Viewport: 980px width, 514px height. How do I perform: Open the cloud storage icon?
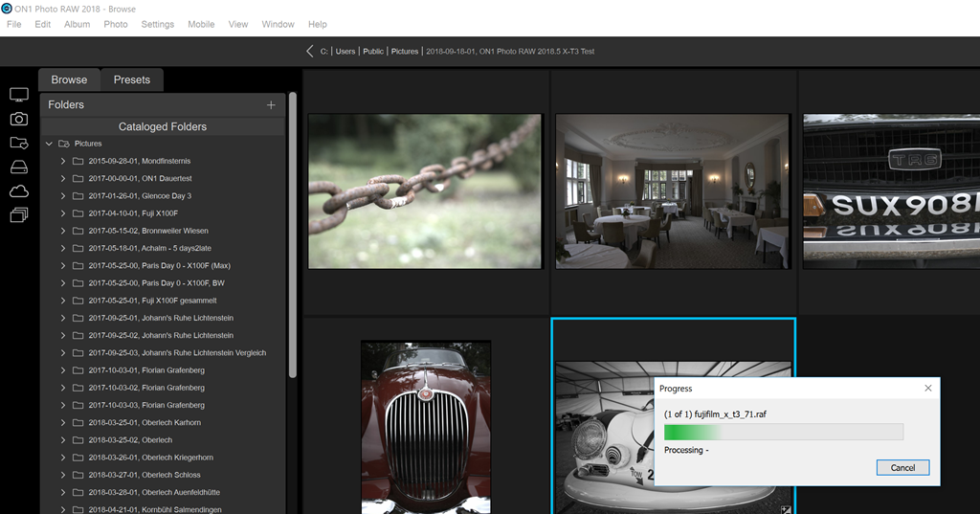pyautogui.click(x=18, y=191)
